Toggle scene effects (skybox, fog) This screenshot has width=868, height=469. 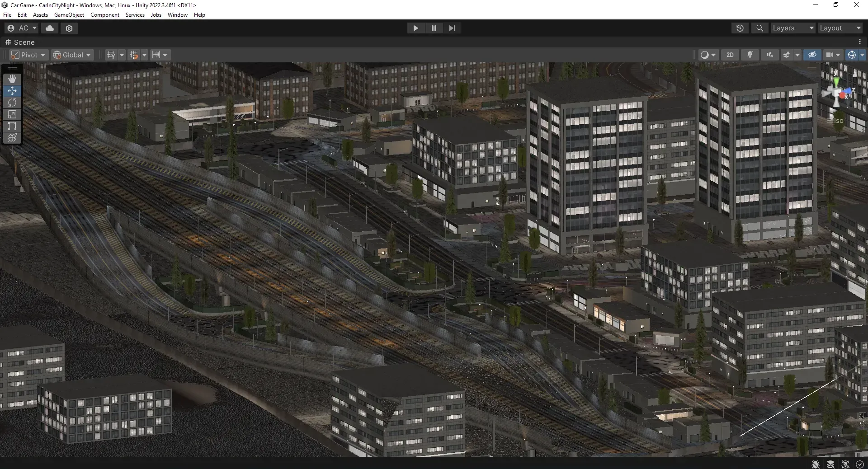(x=787, y=55)
